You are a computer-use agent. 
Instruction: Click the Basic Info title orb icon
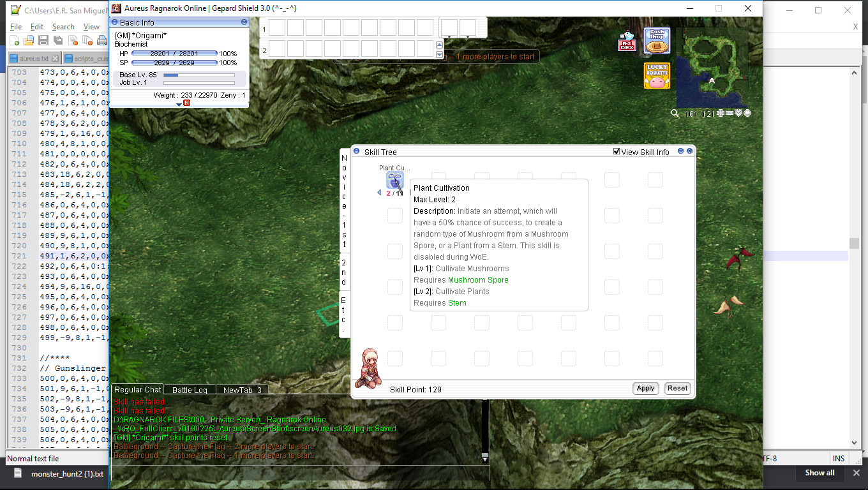[x=115, y=22]
